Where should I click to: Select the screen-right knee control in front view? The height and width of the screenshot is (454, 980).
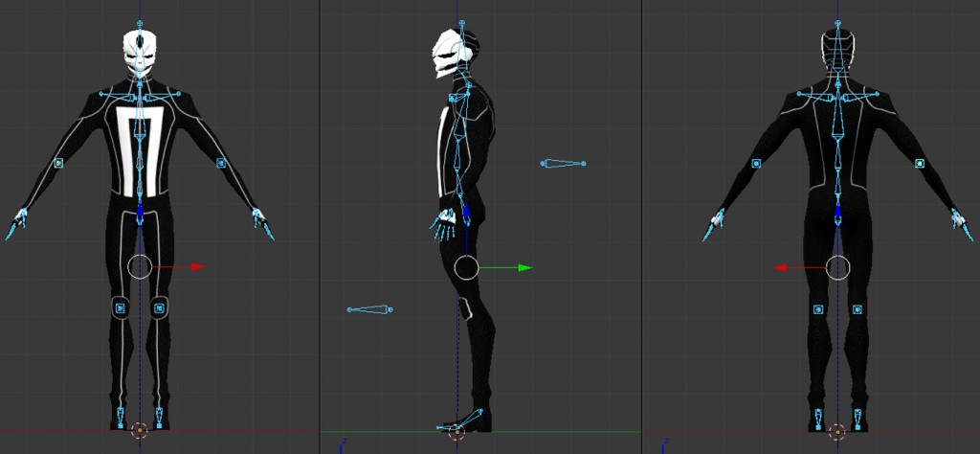pyautogui.click(x=159, y=307)
